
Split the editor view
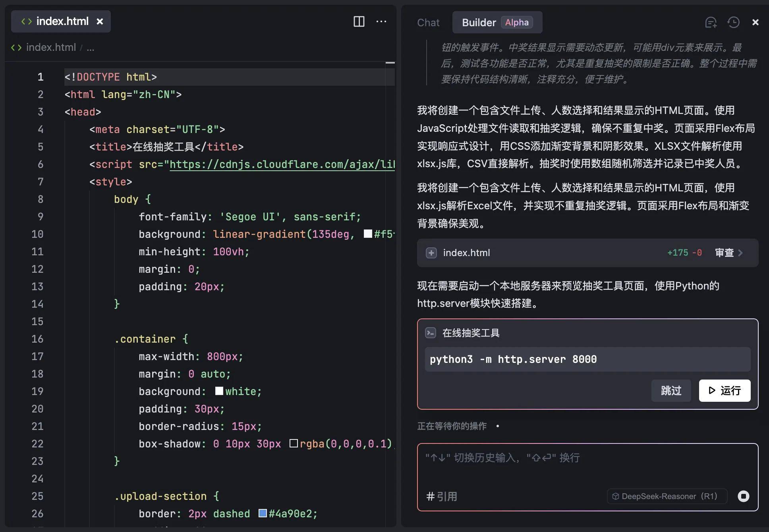tap(358, 22)
